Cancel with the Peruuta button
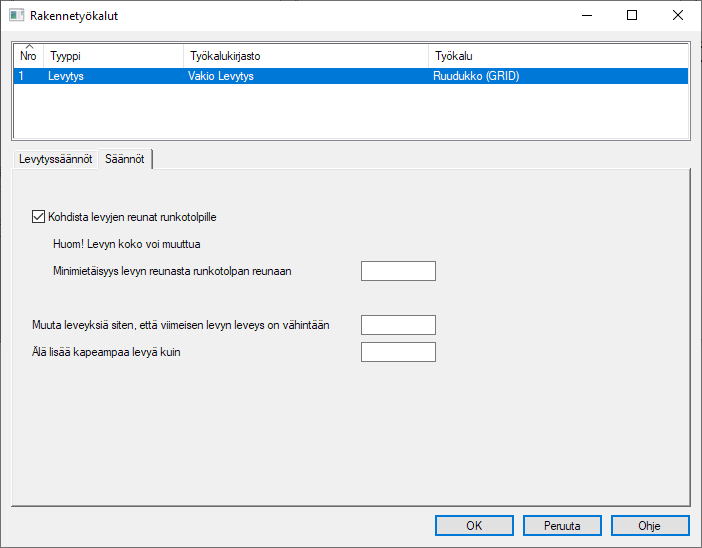The height and width of the screenshot is (548, 702). tap(562, 525)
